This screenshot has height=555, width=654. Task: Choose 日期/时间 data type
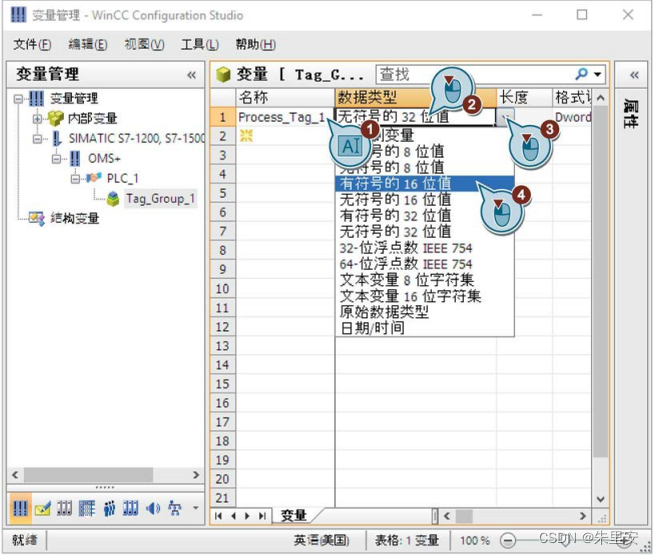pyautogui.click(x=424, y=329)
